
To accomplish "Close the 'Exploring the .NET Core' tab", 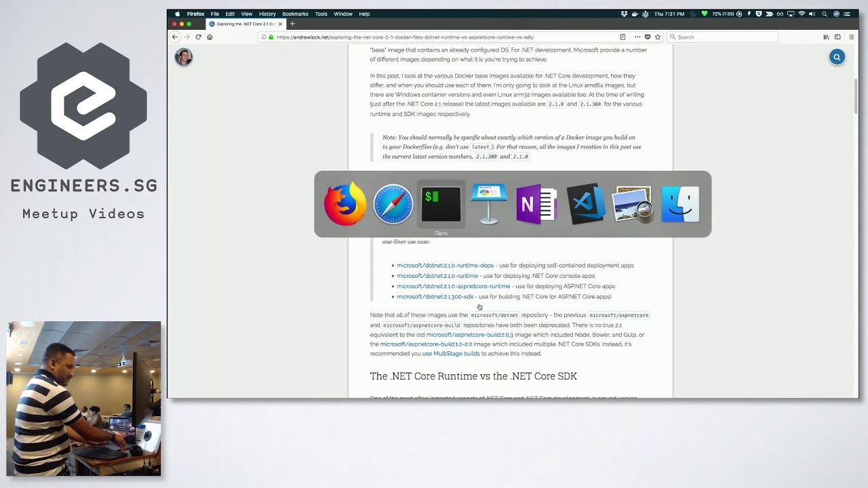I will point(280,24).
